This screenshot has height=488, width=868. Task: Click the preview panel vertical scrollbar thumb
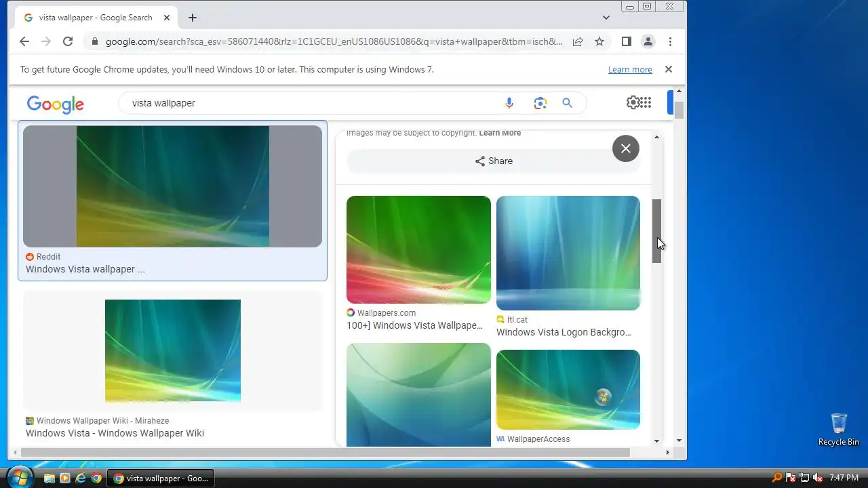(x=656, y=231)
